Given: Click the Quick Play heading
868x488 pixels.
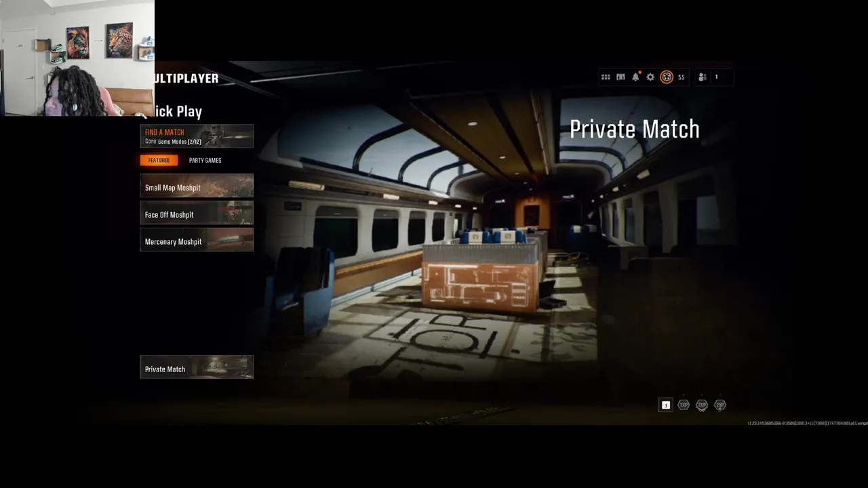Looking at the screenshot, I should 178,112.
